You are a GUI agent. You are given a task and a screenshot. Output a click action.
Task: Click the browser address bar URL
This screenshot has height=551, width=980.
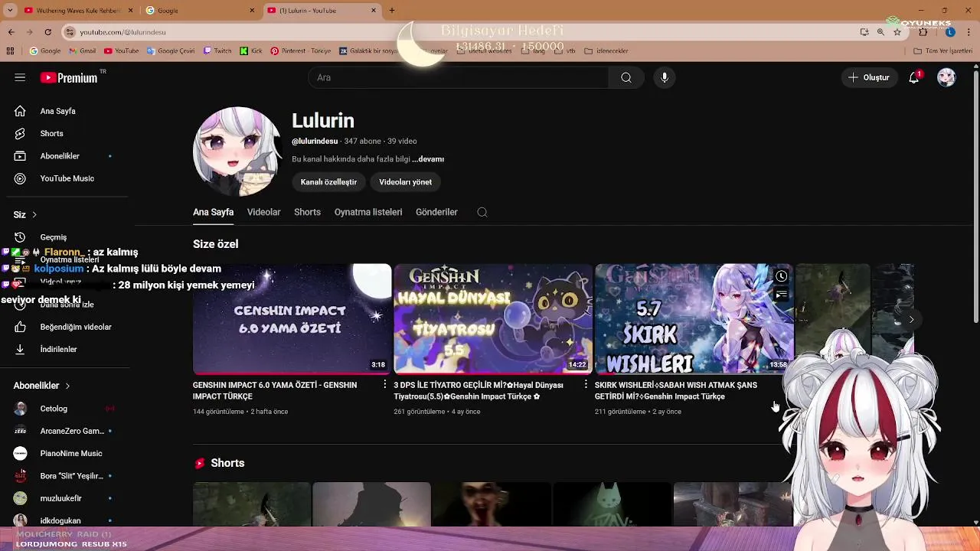click(122, 32)
